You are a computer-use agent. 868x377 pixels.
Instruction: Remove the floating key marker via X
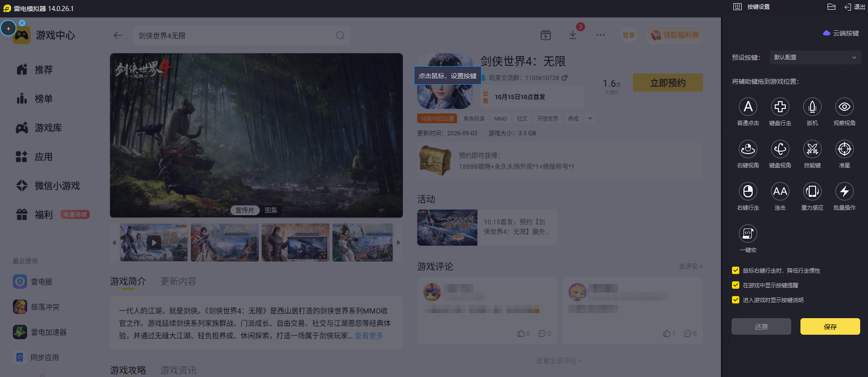coord(22,23)
